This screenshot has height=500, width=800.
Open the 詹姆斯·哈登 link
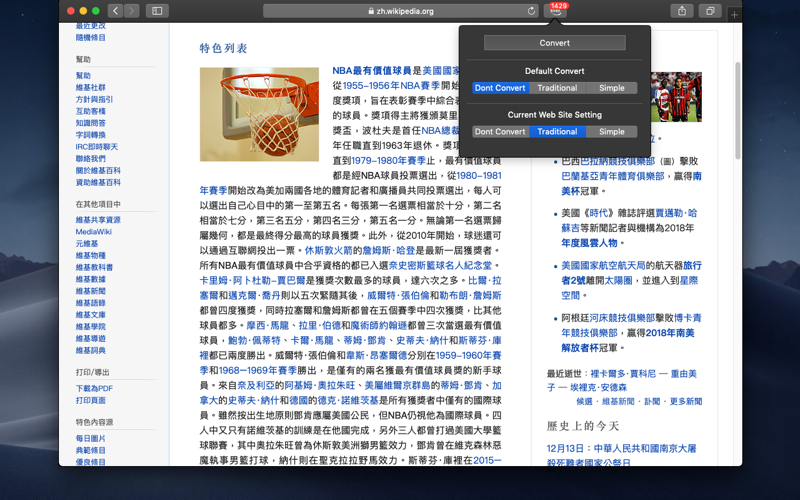(x=388, y=251)
